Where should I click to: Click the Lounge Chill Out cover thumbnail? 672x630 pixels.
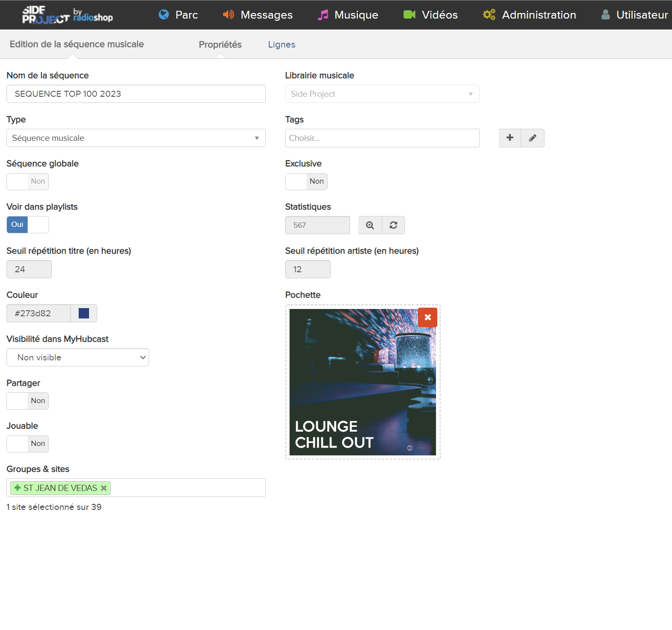[363, 382]
